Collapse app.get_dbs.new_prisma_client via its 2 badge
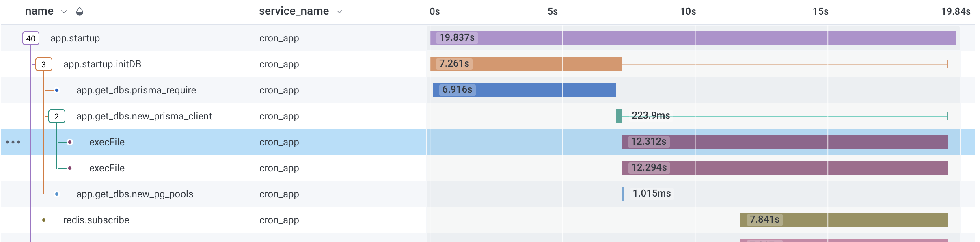 tap(56, 116)
